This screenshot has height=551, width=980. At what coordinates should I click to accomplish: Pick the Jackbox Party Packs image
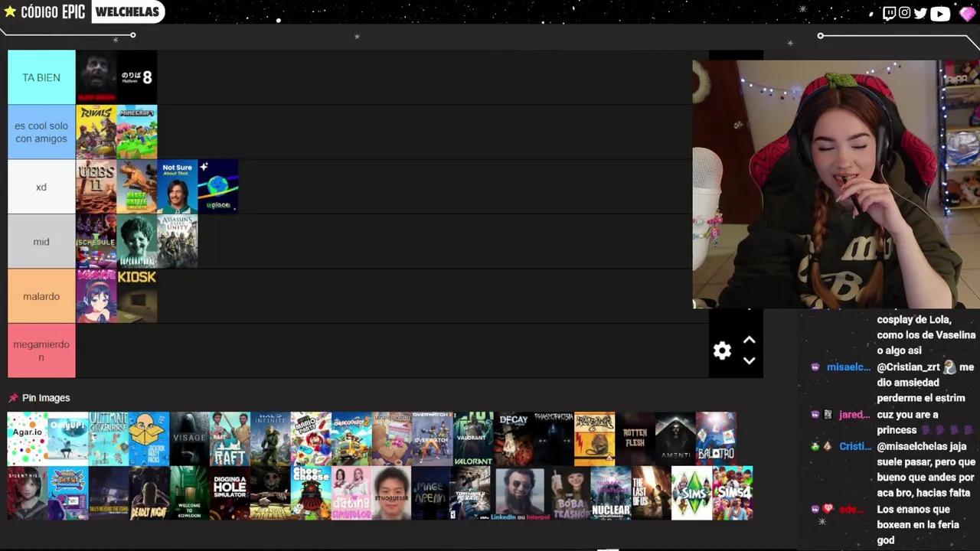coord(149,439)
